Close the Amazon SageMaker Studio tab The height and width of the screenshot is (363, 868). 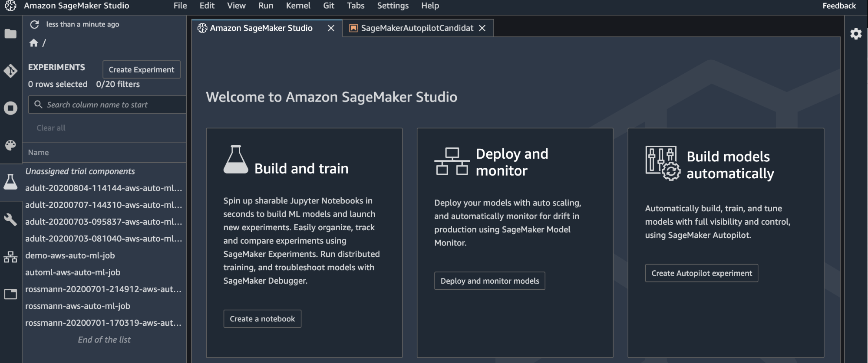pos(331,28)
